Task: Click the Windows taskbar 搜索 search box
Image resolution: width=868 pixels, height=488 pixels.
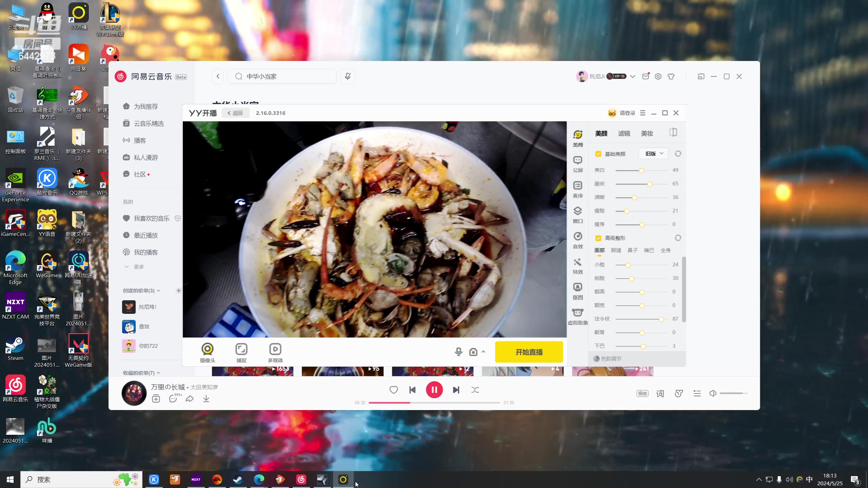Action: click(81, 480)
